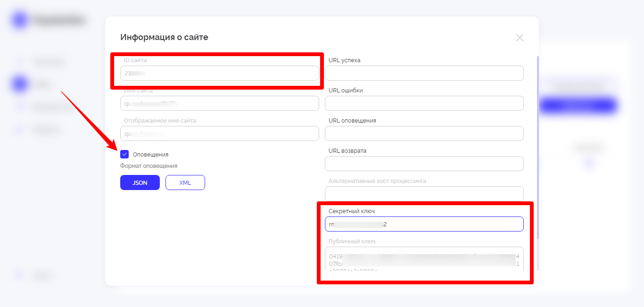Click into URL оповещения field
The image size is (644, 307).
(x=424, y=133)
